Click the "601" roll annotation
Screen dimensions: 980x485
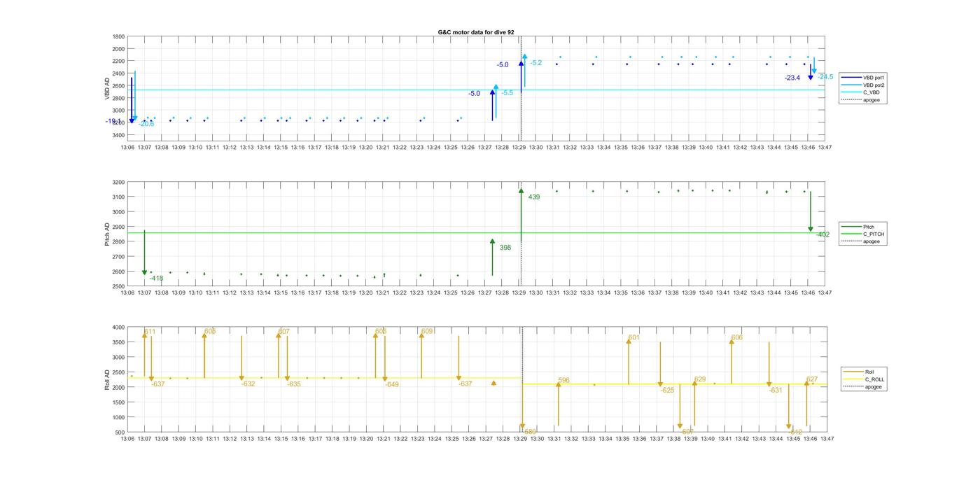pos(633,338)
